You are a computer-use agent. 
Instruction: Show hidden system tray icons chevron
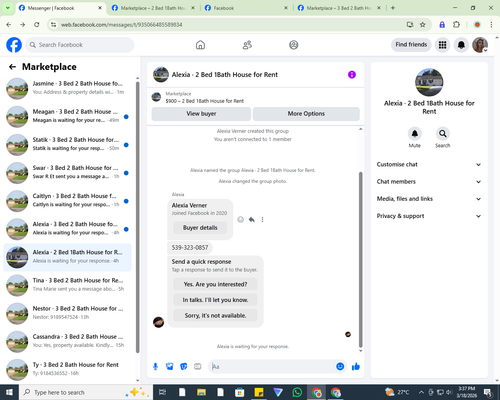[421, 392]
